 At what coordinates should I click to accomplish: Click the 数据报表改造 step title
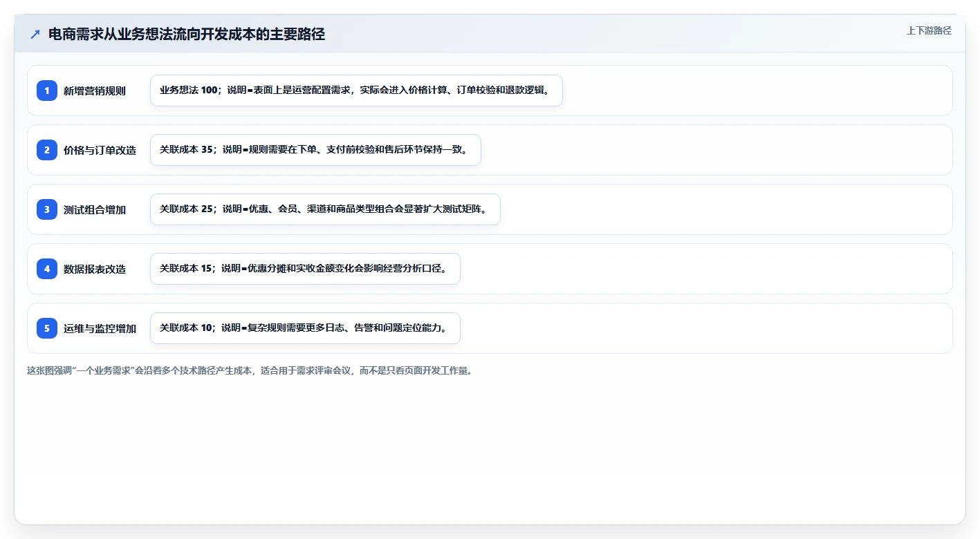95,269
